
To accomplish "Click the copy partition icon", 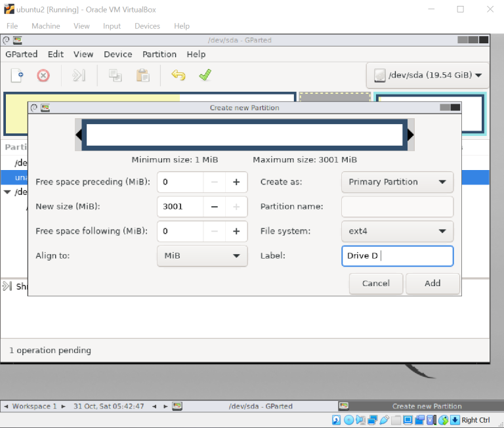I will tap(115, 75).
